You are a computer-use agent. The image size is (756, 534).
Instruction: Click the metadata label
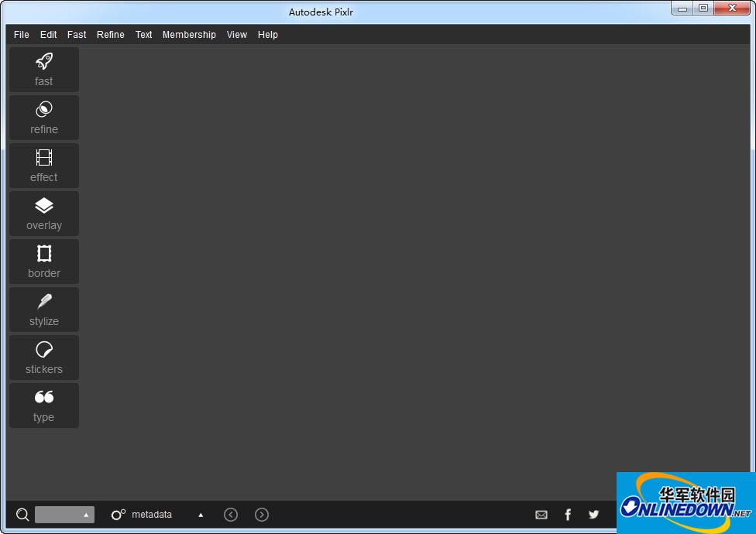point(151,514)
